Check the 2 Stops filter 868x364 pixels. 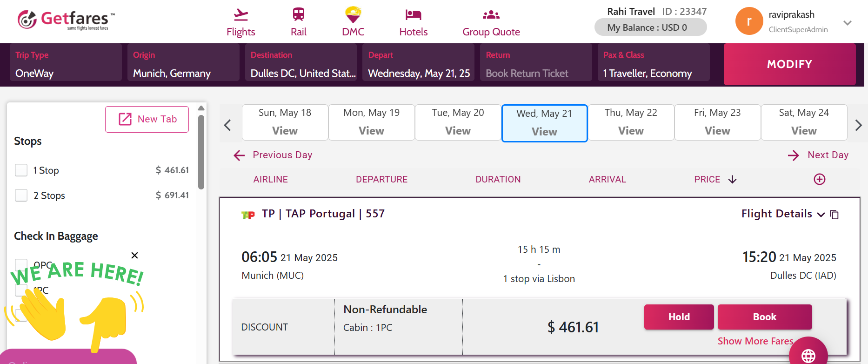point(21,195)
